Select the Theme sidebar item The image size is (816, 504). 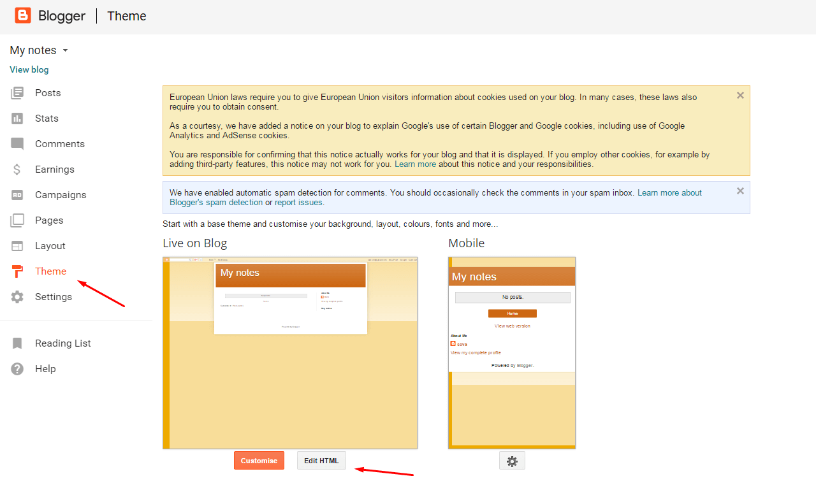[50, 271]
